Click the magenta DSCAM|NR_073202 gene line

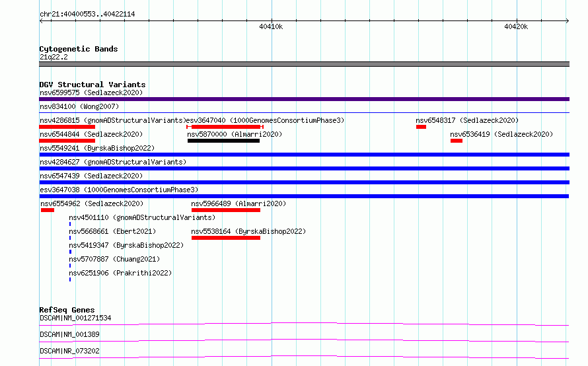pos(304,357)
